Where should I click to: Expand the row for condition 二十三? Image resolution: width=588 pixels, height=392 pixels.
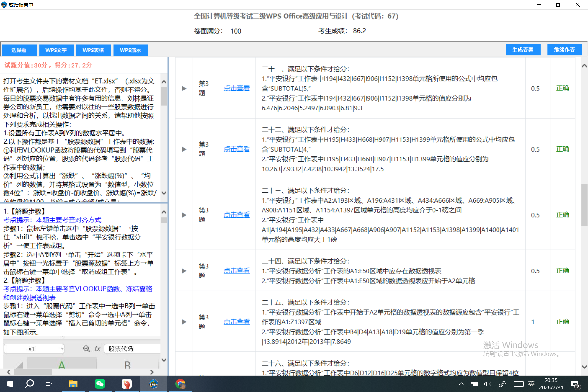pos(184,215)
